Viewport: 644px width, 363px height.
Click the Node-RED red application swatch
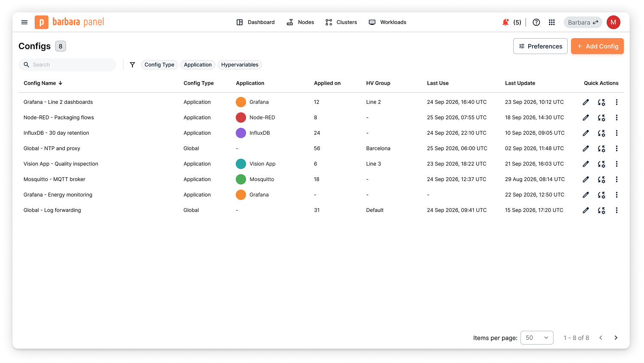point(241,118)
